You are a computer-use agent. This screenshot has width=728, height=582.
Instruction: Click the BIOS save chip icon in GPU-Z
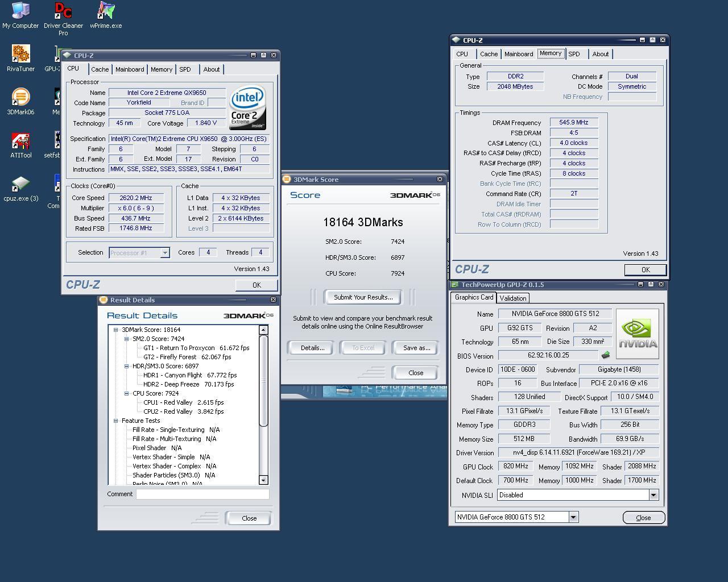(x=605, y=355)
